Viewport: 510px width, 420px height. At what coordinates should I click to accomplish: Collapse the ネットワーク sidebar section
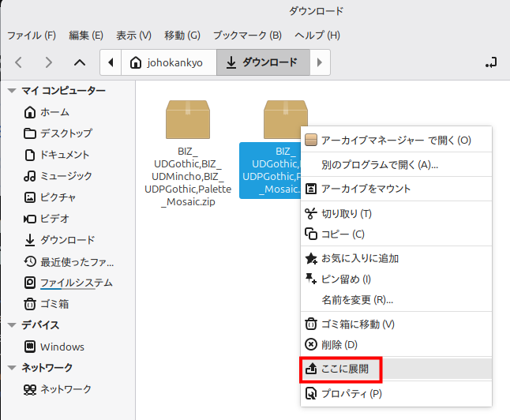point(11,367)
